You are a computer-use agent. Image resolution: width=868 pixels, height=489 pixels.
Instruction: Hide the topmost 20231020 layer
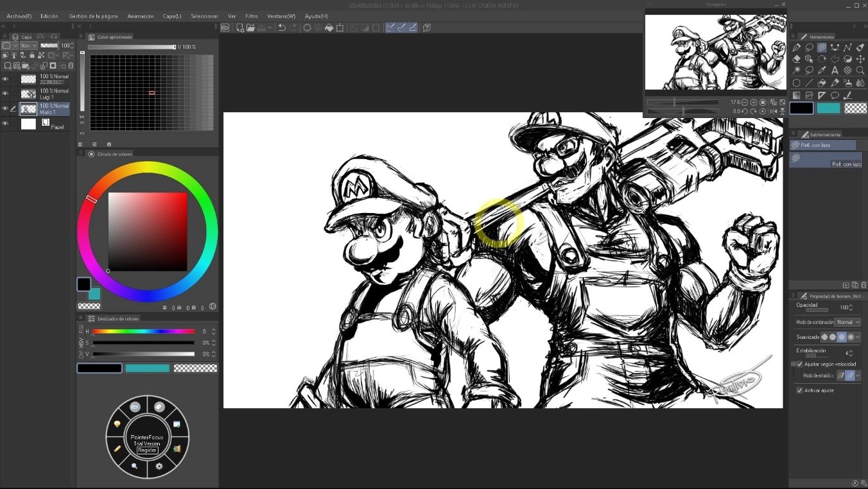(x=5, y=79)
